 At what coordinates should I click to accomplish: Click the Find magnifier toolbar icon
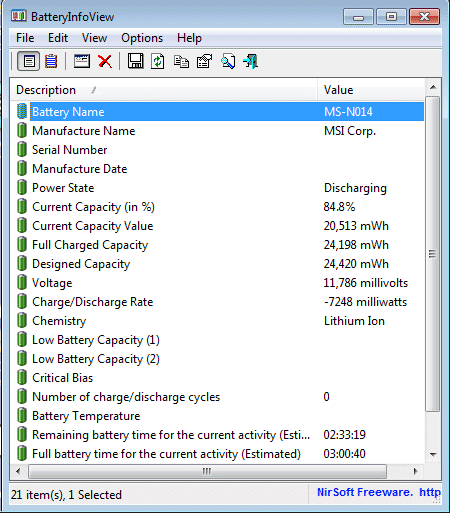click(x=228, y=61)
